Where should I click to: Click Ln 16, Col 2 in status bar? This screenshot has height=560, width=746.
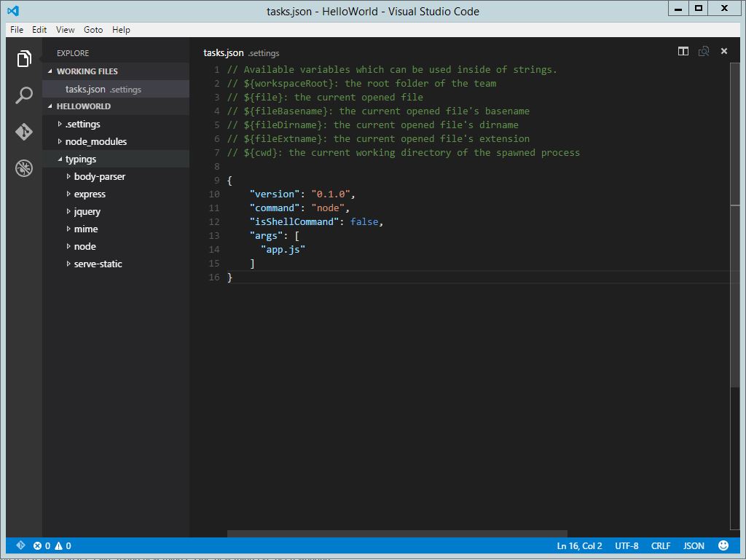(x=579, y=545)
